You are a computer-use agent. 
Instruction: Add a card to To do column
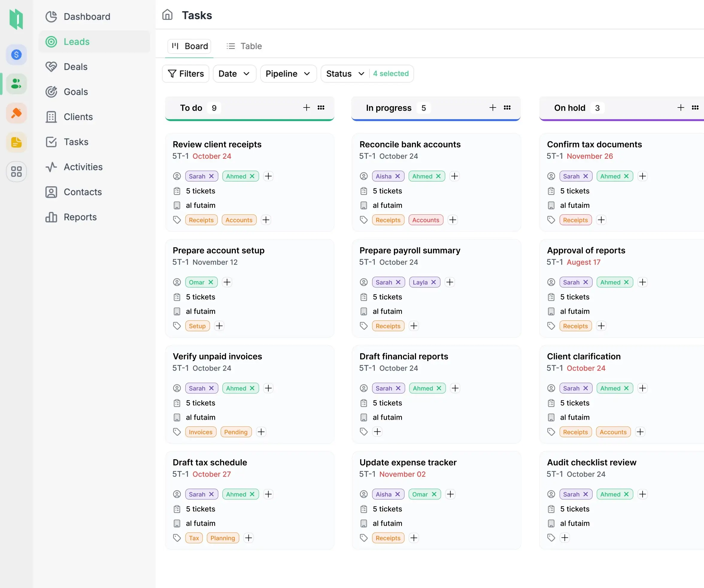tap(307, 107)
